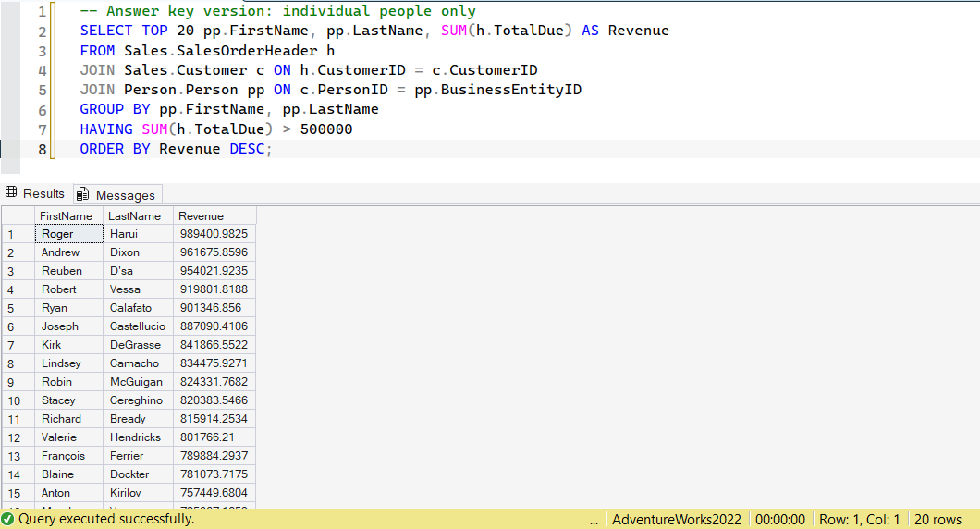Select revenue value 989400.9825
This screenshot has width=980, height=529.
coord(214,234)
